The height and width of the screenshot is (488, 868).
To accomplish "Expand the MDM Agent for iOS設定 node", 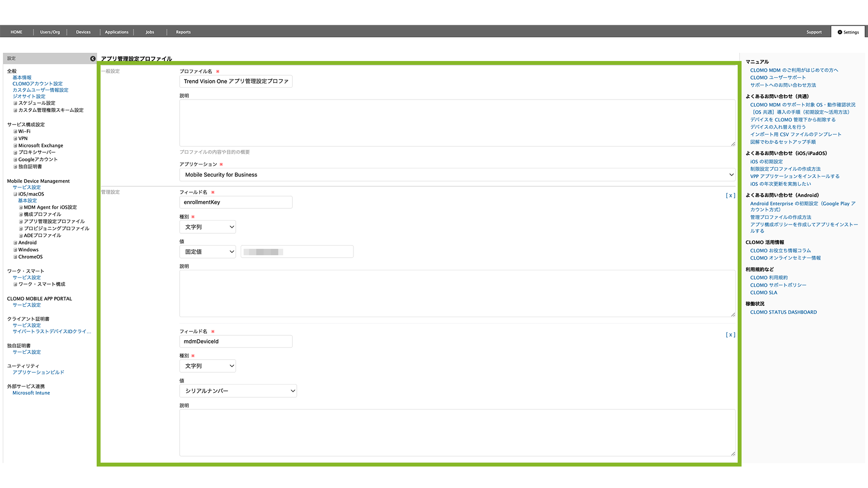I will click(x=21, y=207).
